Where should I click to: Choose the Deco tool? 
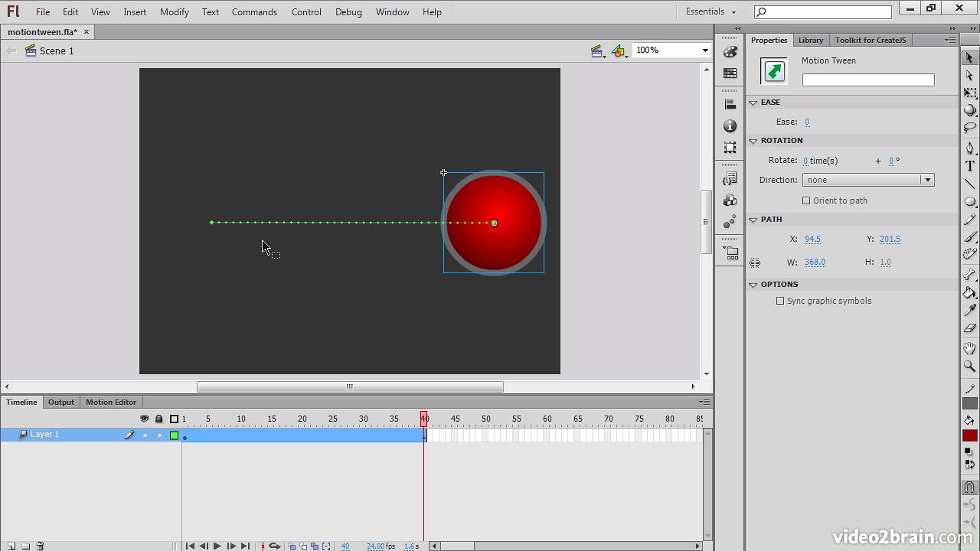pos(969,254)
